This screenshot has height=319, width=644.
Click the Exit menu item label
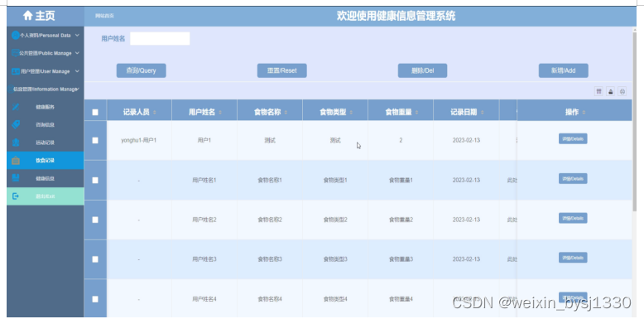[46, 196]
